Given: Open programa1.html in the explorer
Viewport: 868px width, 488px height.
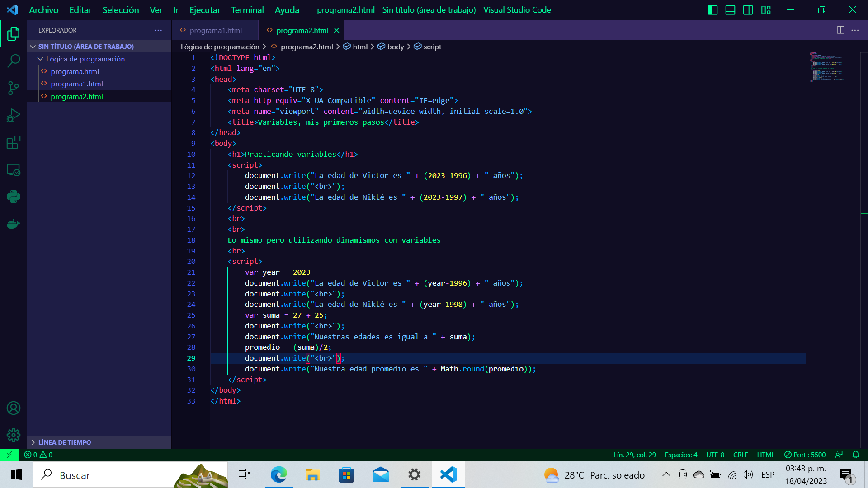Looking at the screenshot, I should point(77,84).
